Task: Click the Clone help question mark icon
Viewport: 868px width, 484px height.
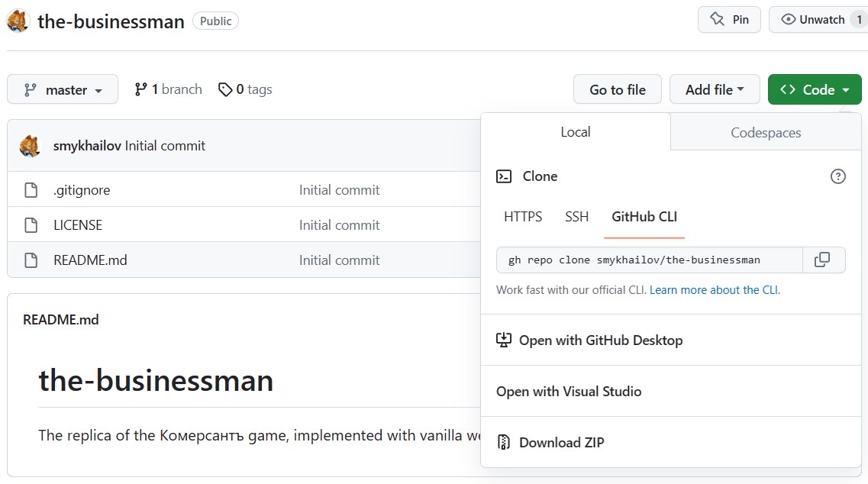Action: pyautogui.click(x=837, y=176)
